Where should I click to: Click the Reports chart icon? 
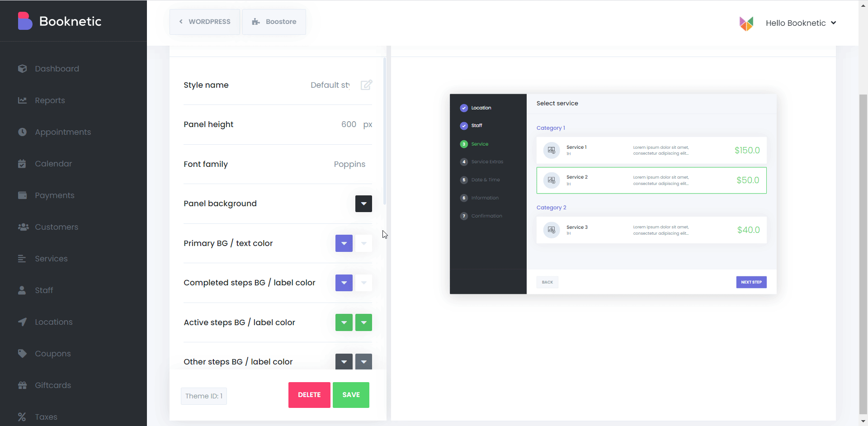click(22, 100)
